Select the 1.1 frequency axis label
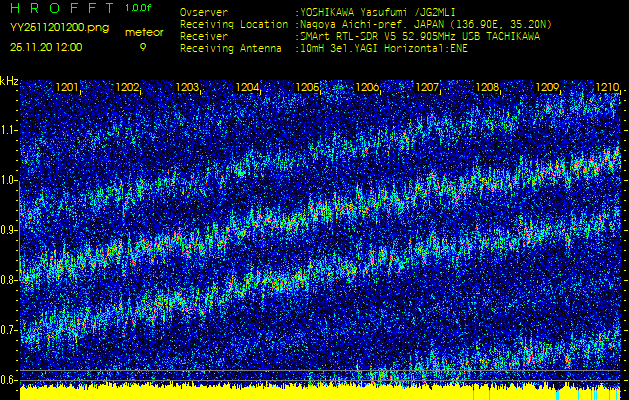This screenshot has height=400, width=629. point(9,130)
